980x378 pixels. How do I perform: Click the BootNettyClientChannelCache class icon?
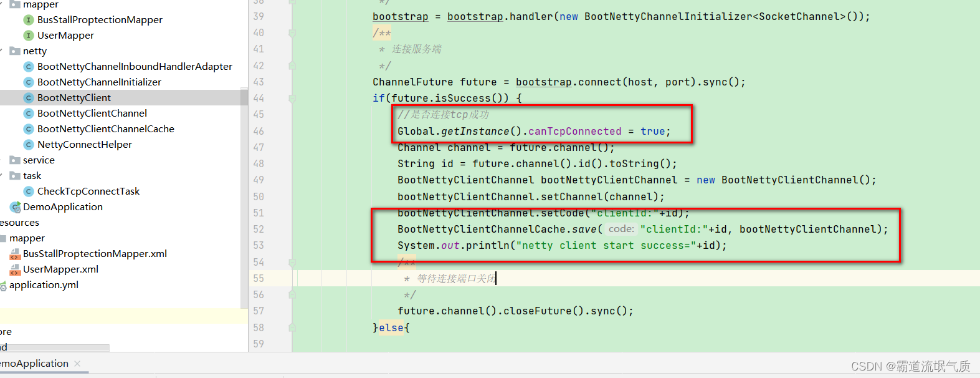(x=28, y=129)
